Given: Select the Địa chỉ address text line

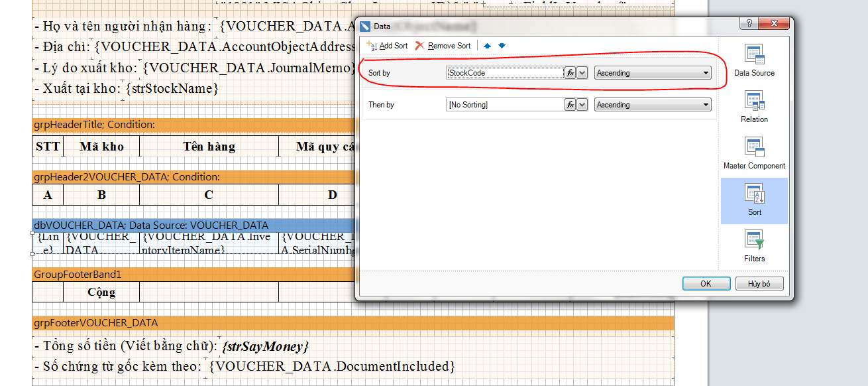Looking at the screenshot, I should [x=195, y=47].
